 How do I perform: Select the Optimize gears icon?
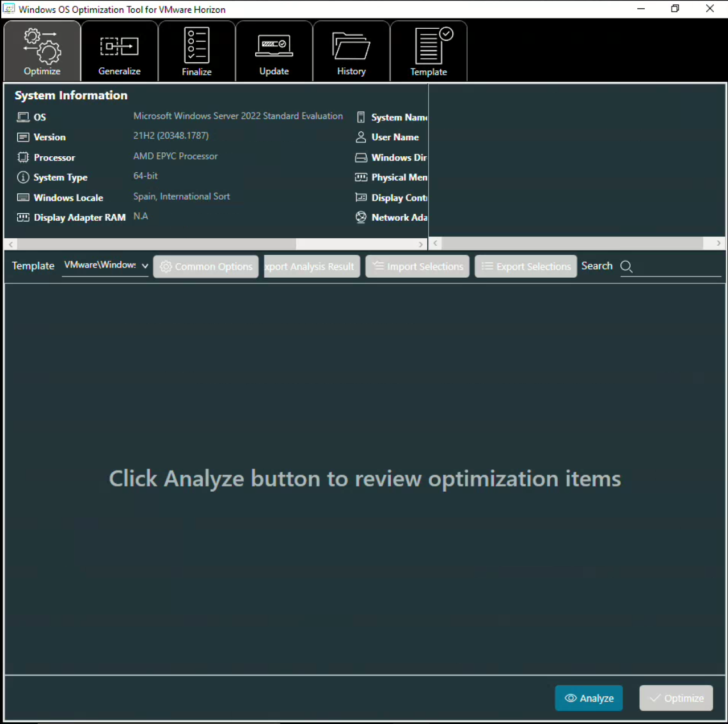[x=42, y=45]
